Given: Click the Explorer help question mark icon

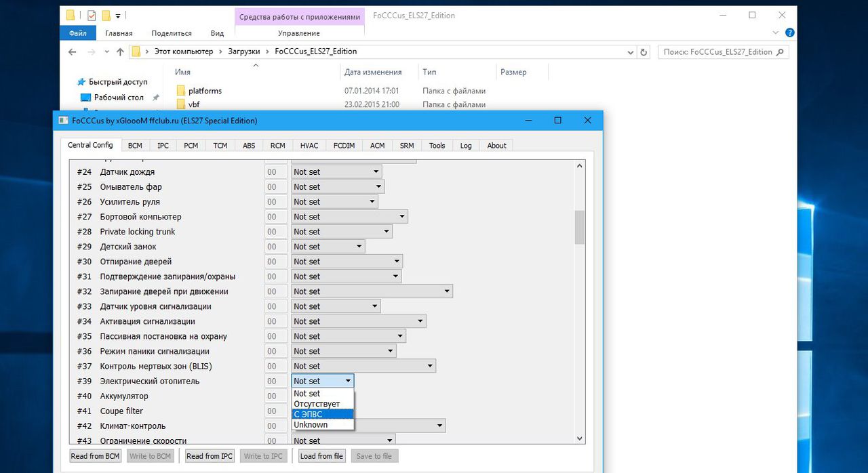Looking at the screenshot, I should tap(789, 33).
